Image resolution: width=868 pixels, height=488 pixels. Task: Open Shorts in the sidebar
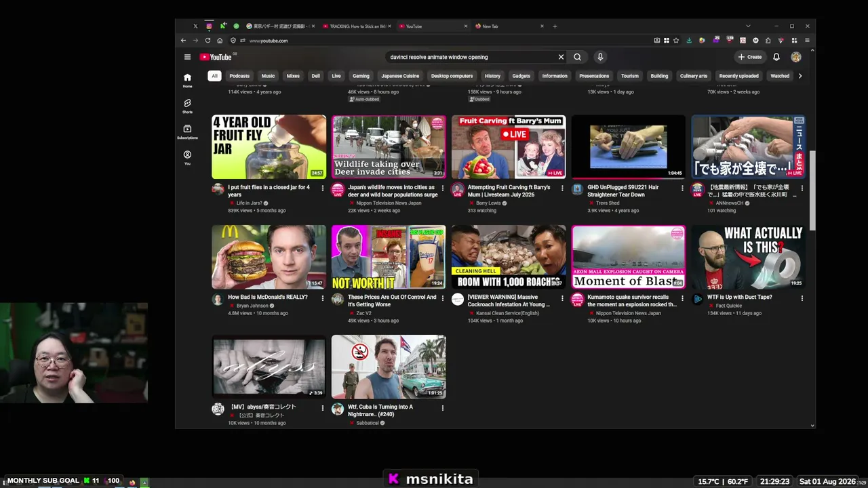point(187,106)
